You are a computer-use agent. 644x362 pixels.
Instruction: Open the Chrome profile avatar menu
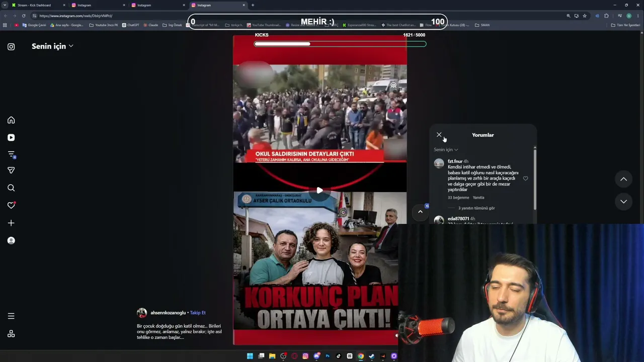629,16
